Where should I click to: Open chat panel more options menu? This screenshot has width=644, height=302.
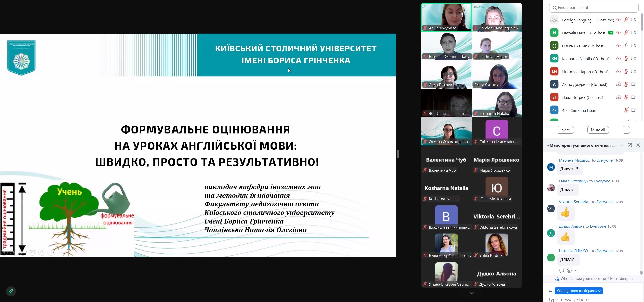pos(621,145)
